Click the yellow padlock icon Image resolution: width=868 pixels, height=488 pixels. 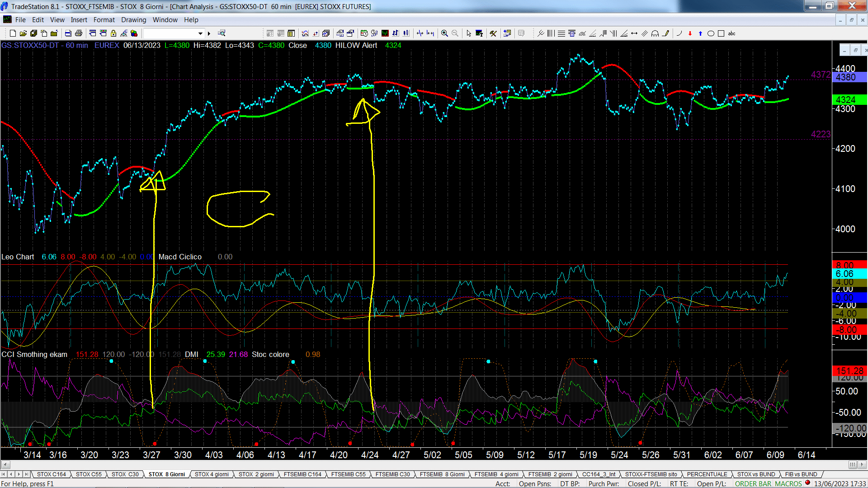(113, 33)
